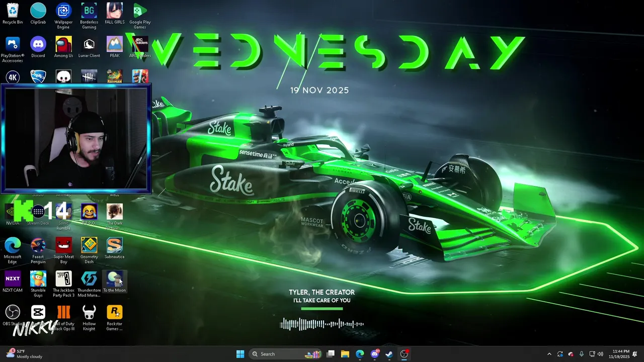Open Google Play Games shortcut

point(140,16)
